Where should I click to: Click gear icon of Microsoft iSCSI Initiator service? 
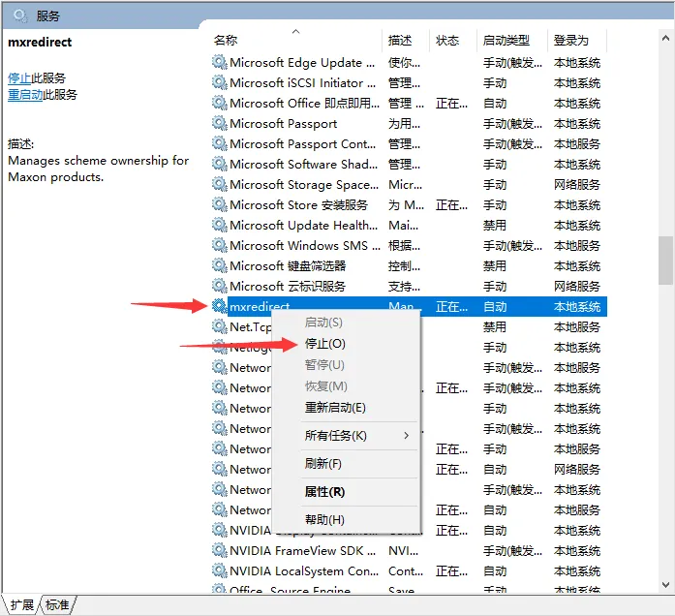[220, 82]
